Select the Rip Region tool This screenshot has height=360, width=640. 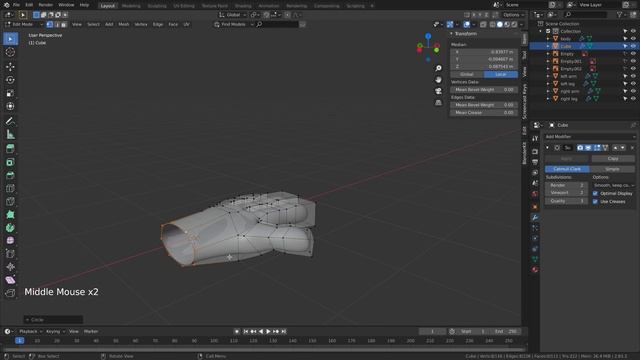pos(10,293)
